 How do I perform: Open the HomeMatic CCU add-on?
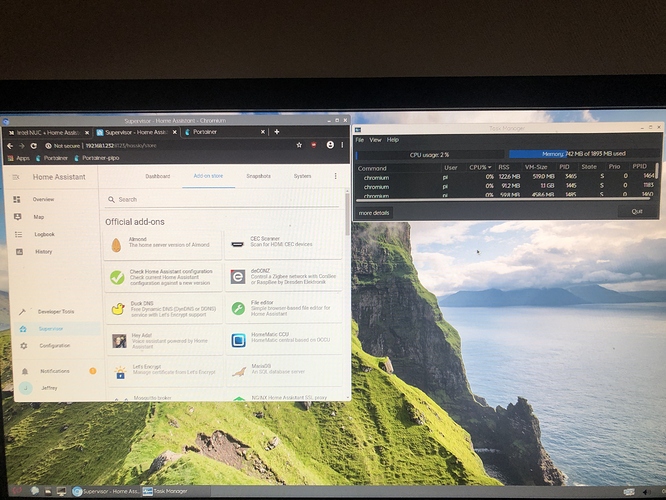(x=284, y=340)
